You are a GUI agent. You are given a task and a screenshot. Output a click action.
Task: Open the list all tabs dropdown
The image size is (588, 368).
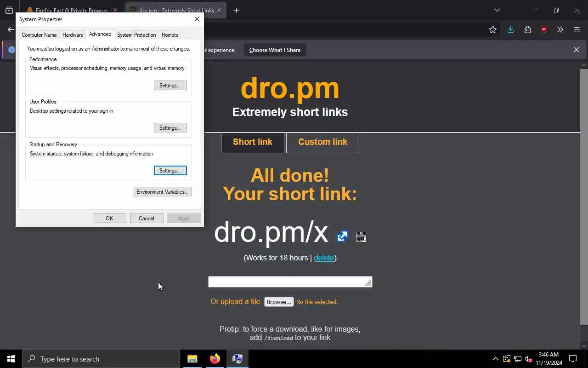[x=497, y=10]
